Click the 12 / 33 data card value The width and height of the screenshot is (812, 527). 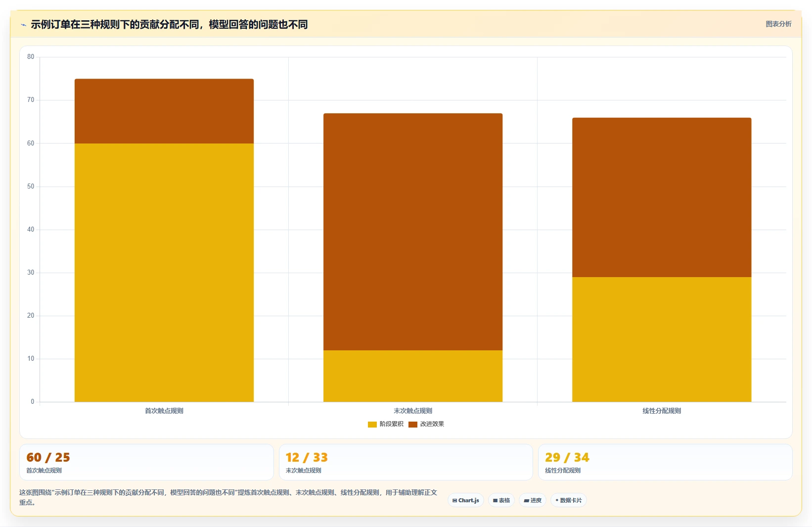307,457
